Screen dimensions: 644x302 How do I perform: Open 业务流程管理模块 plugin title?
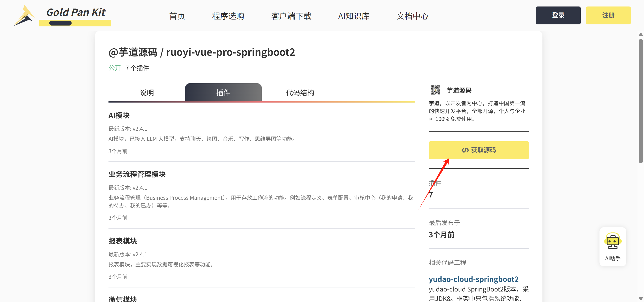click(x=137, y=174)
